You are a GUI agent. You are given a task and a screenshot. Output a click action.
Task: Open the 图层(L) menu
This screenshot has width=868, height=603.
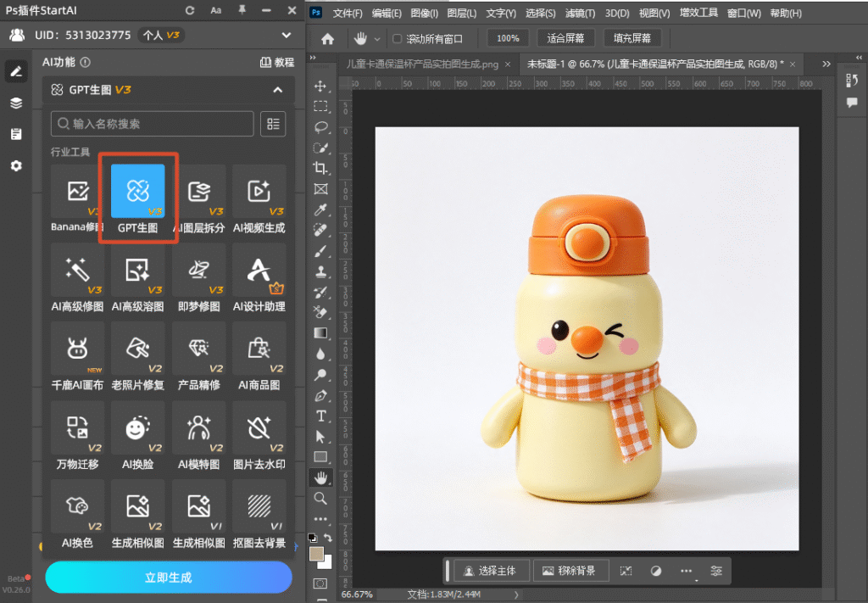point(462,13)
